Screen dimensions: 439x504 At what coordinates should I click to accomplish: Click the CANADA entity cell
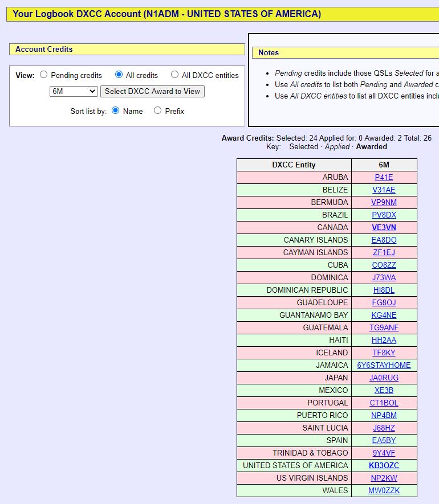pyautogui.click(x=294, y=228)
